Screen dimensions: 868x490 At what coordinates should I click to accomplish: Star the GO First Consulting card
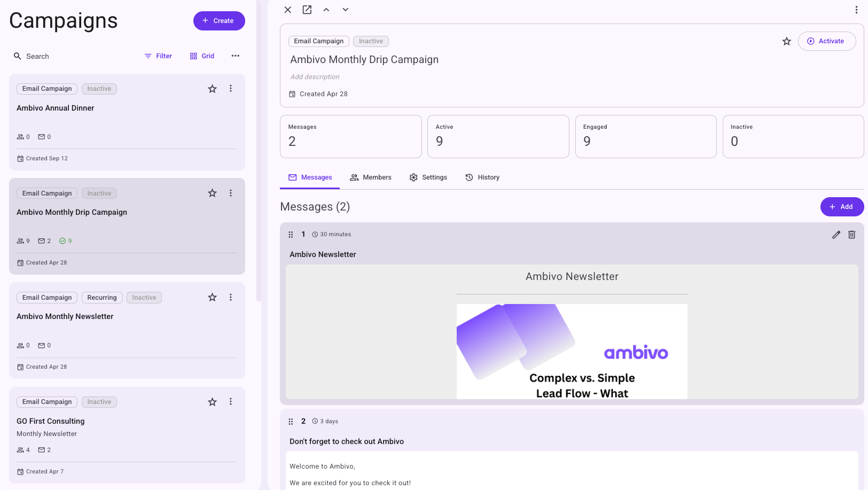(212, 402)
